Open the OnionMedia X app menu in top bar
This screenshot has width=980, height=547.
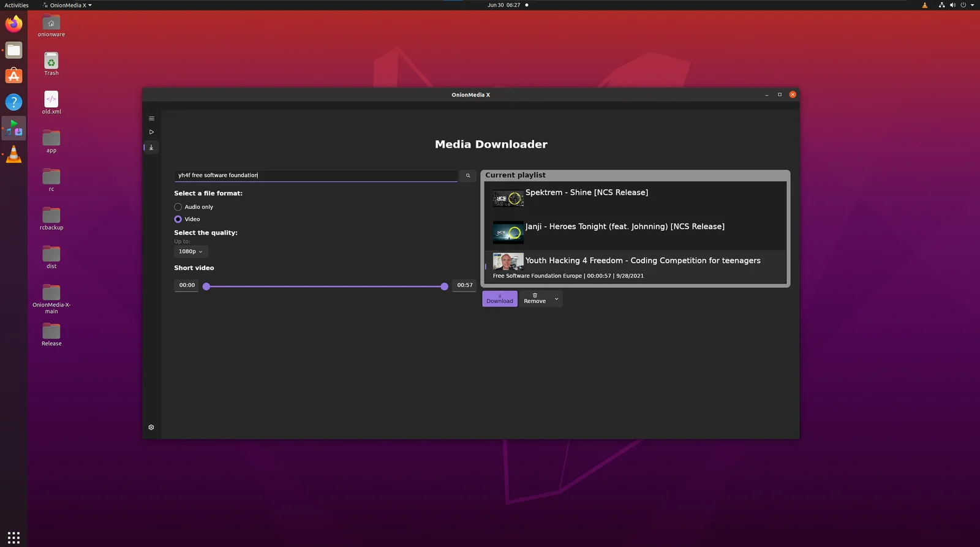click(67, 5)
